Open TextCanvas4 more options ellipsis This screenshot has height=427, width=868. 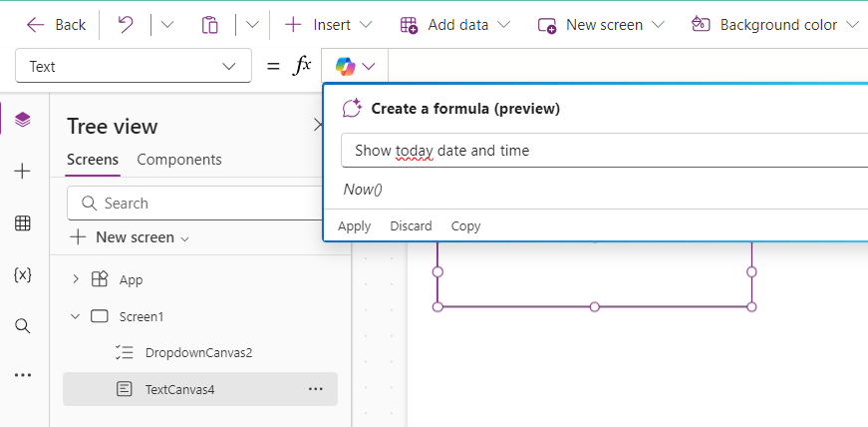316,389
